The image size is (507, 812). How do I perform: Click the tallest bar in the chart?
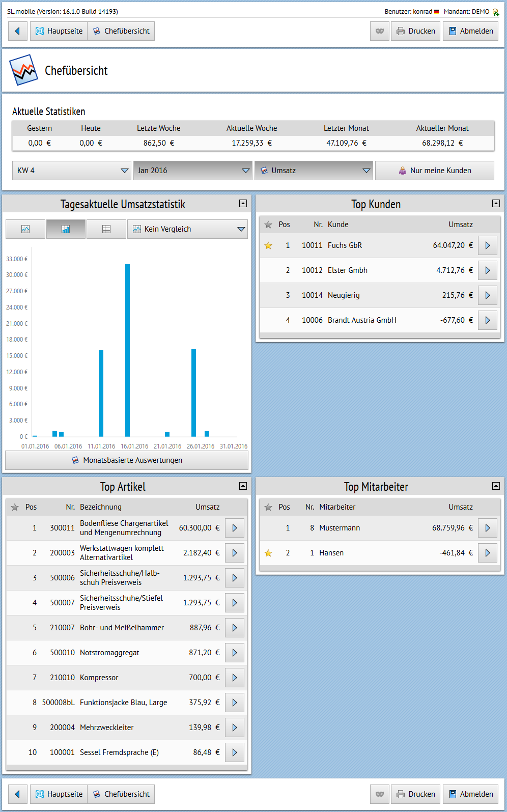(127, 350)
